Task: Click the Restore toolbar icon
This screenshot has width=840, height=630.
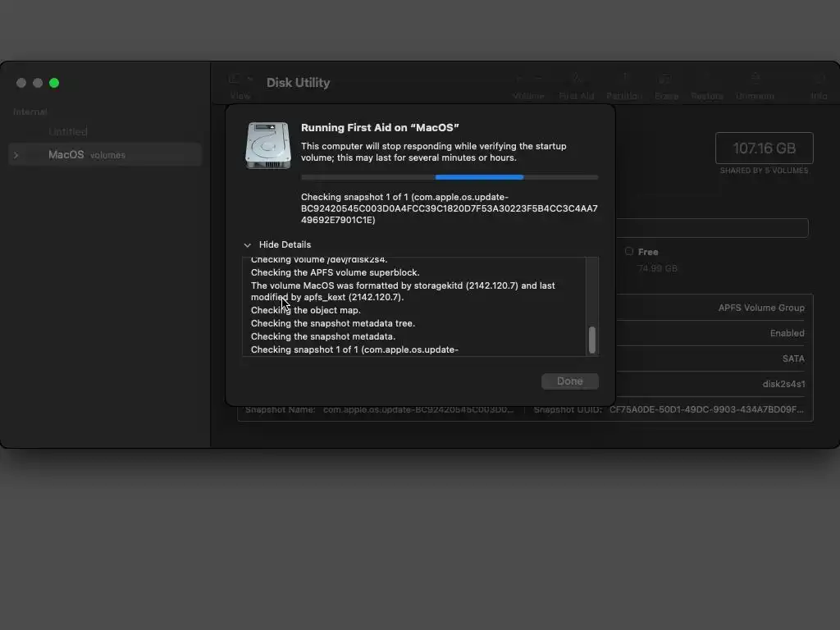Action: [706, 80]
